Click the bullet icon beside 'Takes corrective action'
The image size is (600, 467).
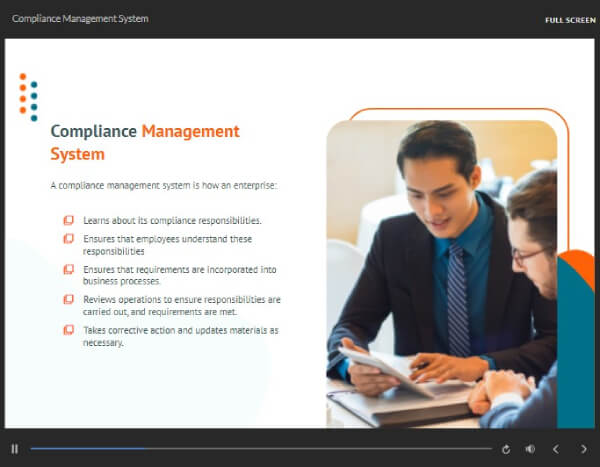68,330
